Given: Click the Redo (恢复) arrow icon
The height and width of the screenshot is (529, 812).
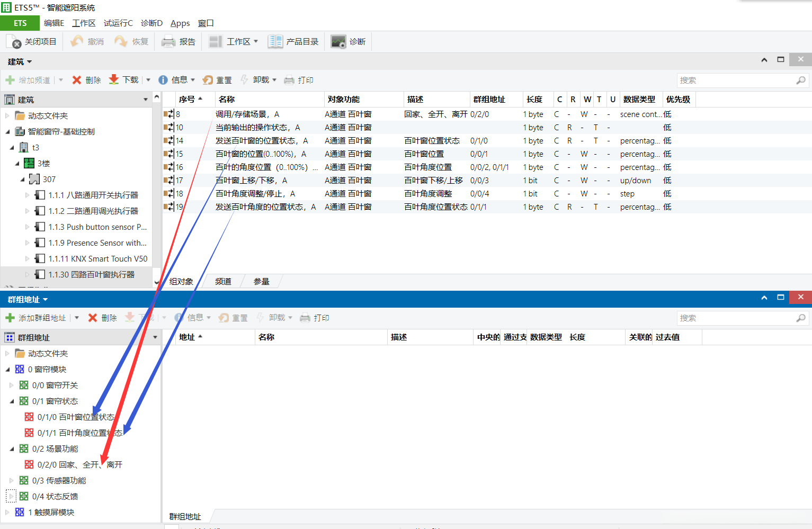Looking at the screenshot, I should (121, 41).
